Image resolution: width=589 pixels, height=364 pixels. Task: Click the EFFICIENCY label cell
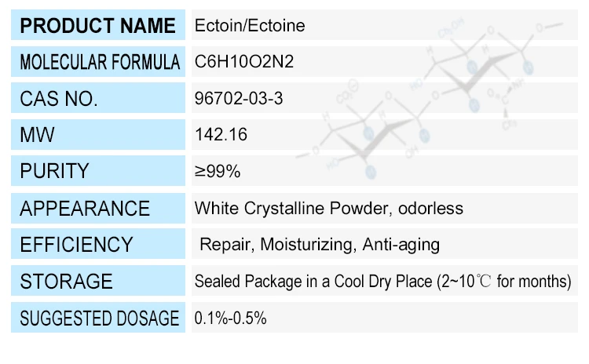(x=98, y=245)
